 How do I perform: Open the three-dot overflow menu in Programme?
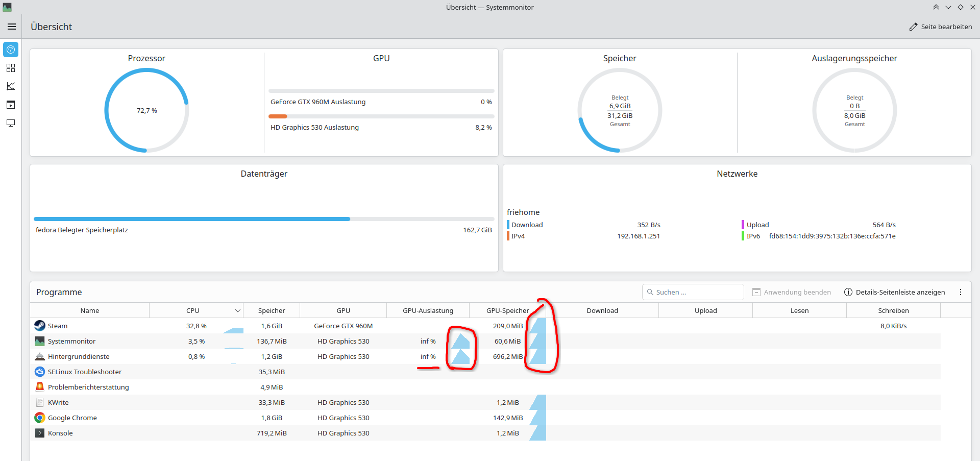point(961,292)
